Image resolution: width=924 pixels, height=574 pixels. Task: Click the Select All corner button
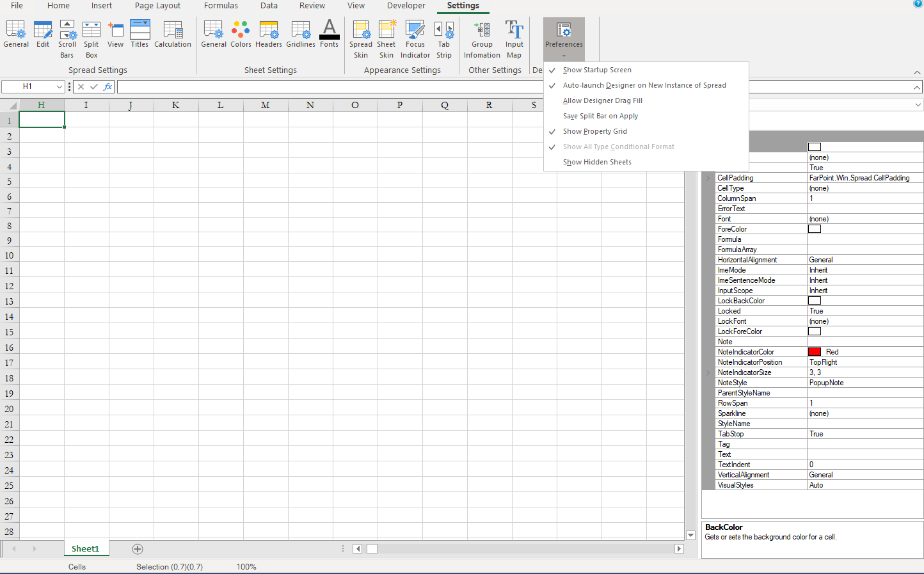pyautogui.click(x=9, y=105)
